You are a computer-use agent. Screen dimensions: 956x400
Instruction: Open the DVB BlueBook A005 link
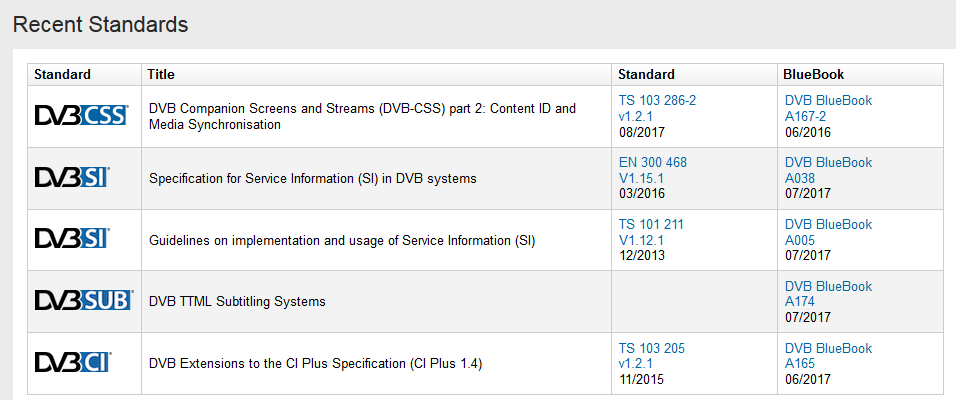point(828,232)
